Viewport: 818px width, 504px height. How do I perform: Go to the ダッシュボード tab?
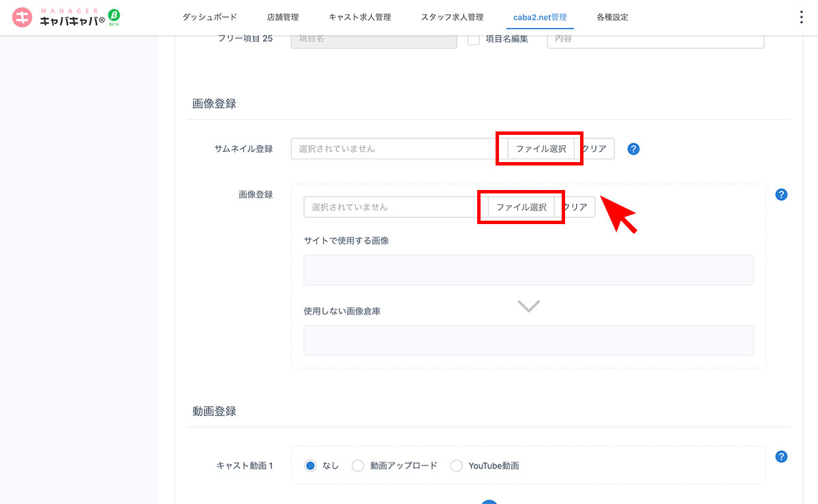point(209,18)
